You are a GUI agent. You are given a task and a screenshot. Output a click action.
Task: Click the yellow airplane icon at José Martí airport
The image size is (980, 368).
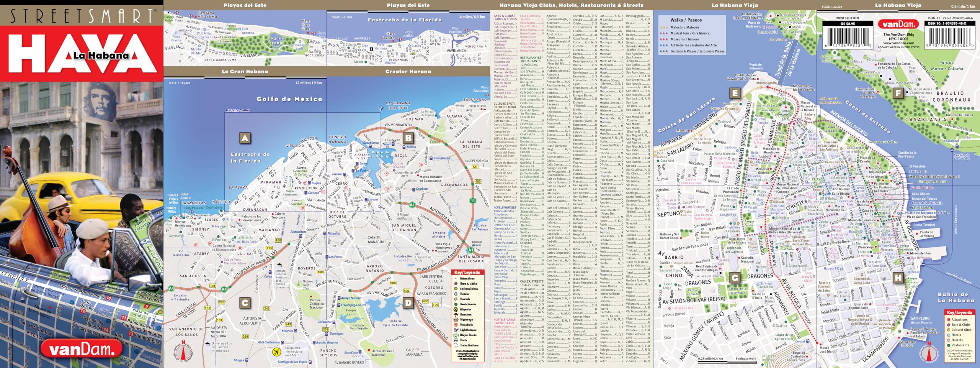(276, 352)
